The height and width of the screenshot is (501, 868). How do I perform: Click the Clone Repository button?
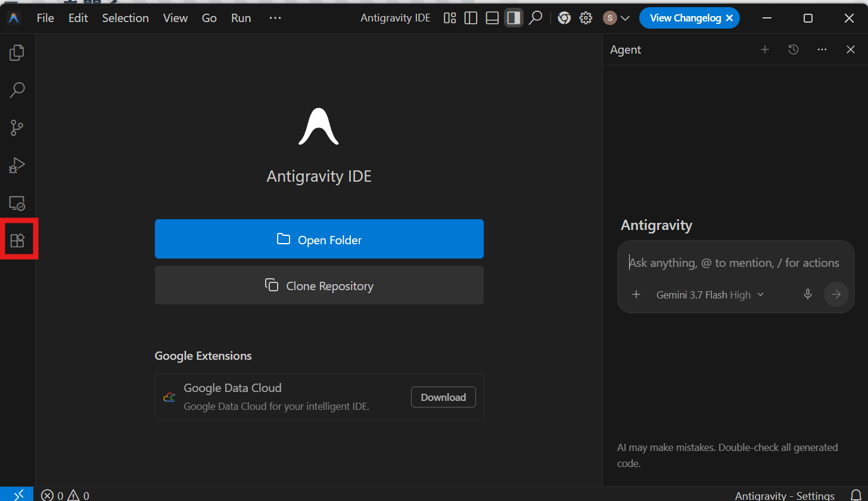pyautogui.click(x=319, y=285)
